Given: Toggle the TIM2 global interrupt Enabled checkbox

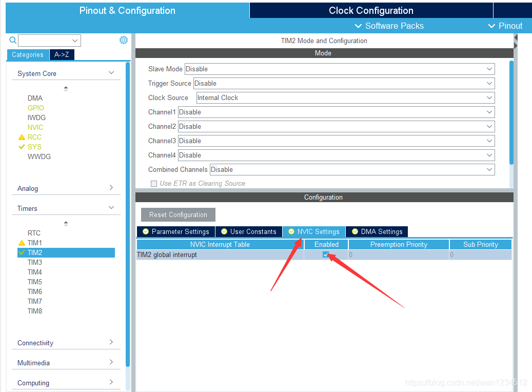Looking at the screenshot, I should (x=326, y=254).
